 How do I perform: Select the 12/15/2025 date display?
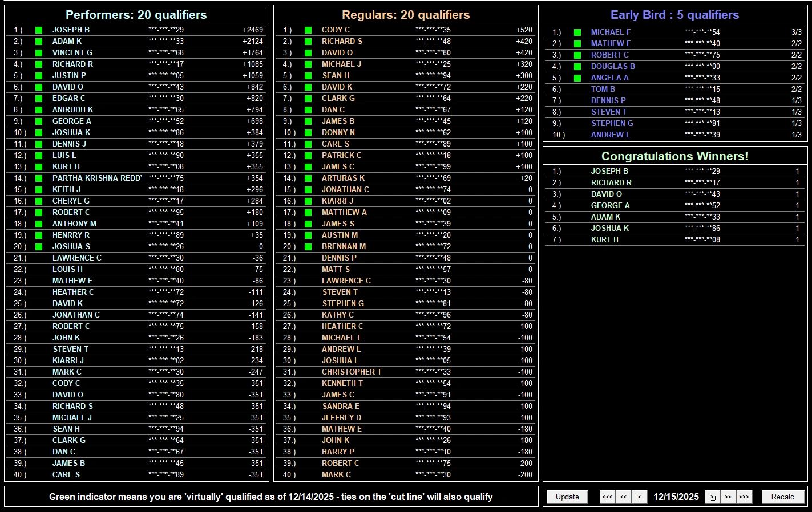click(676, 497)
